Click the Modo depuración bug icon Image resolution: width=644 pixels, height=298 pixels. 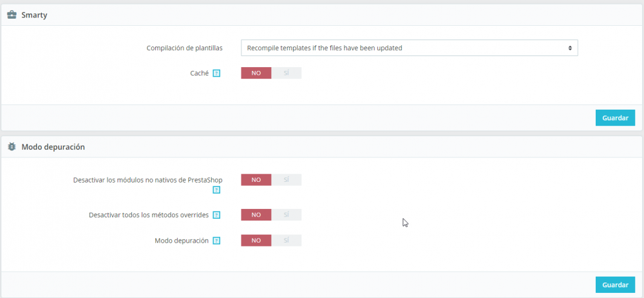pos(12,146)
